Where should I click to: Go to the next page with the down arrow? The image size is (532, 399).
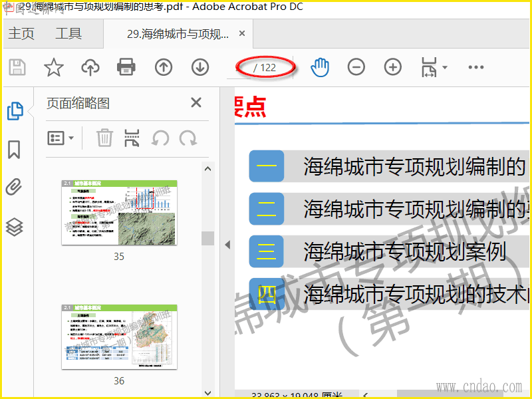point(200,67)
